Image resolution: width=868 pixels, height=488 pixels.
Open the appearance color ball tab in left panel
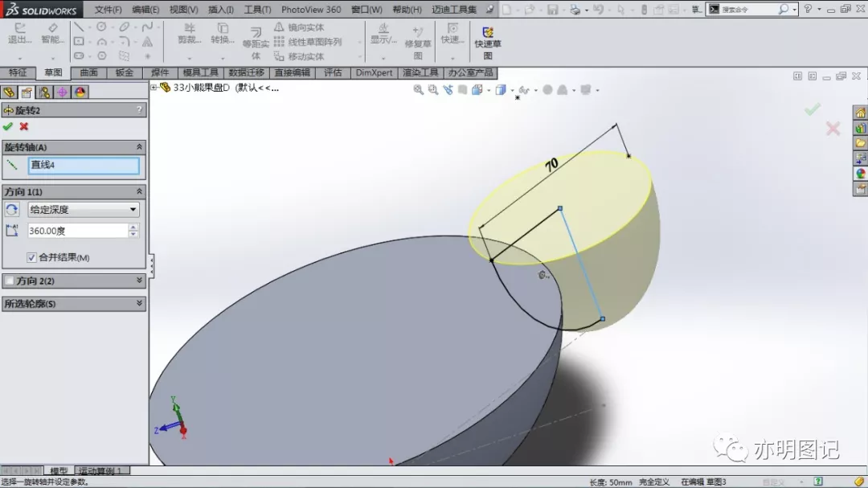(x=80, y=92)
